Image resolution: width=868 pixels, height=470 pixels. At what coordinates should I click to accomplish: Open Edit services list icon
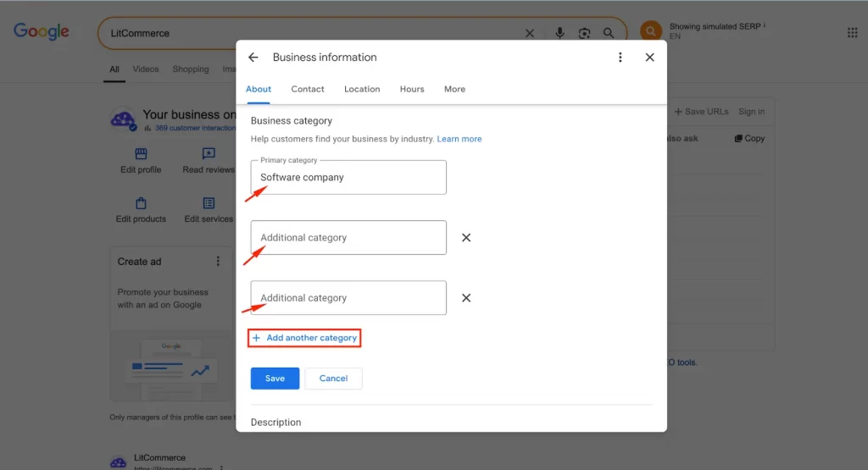(x=209, y=203)
